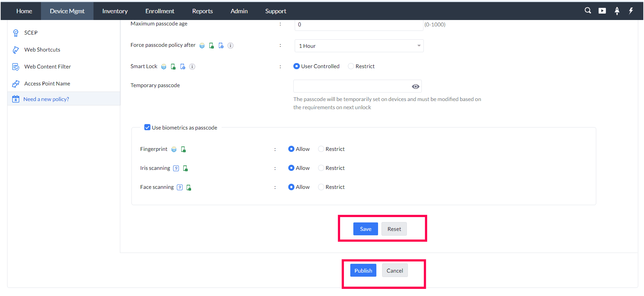
Task: Click the lightning bolt icon
Action: point(631,11)
